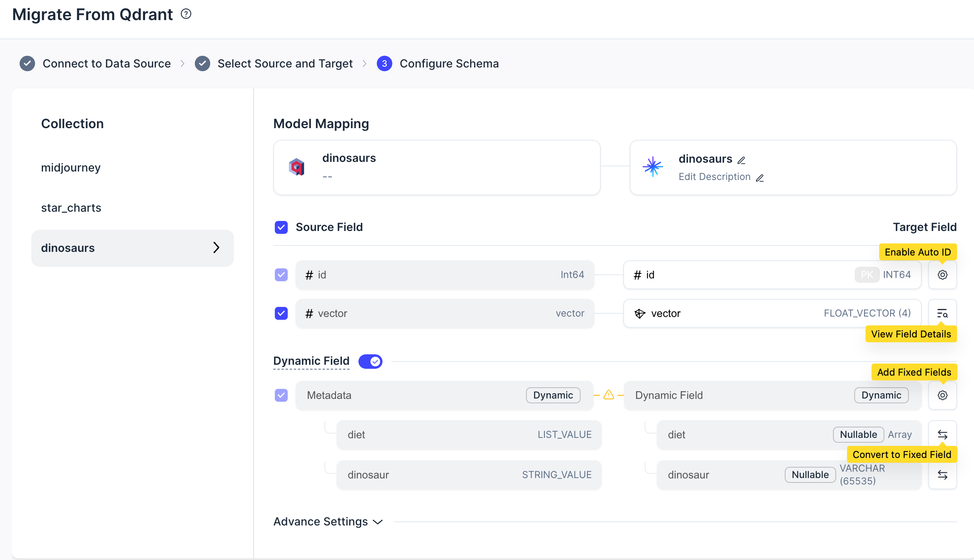This screenshot has width=974, height=560.
Task: Click the Qdrant logo in source dinosaurs card
Action: [x=297, y=167]
